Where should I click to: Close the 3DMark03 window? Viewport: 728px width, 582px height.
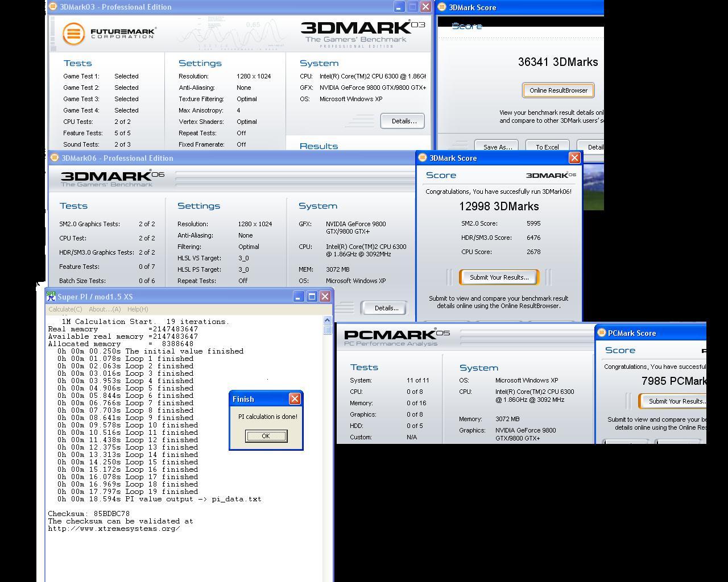pyautogui.click(x=425, y=7)
